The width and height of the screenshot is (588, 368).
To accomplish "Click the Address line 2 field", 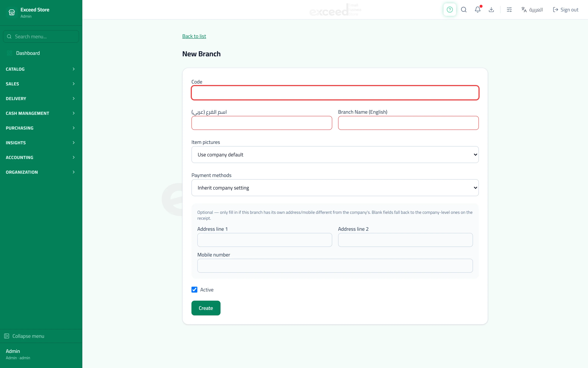I will coord(405,240).
